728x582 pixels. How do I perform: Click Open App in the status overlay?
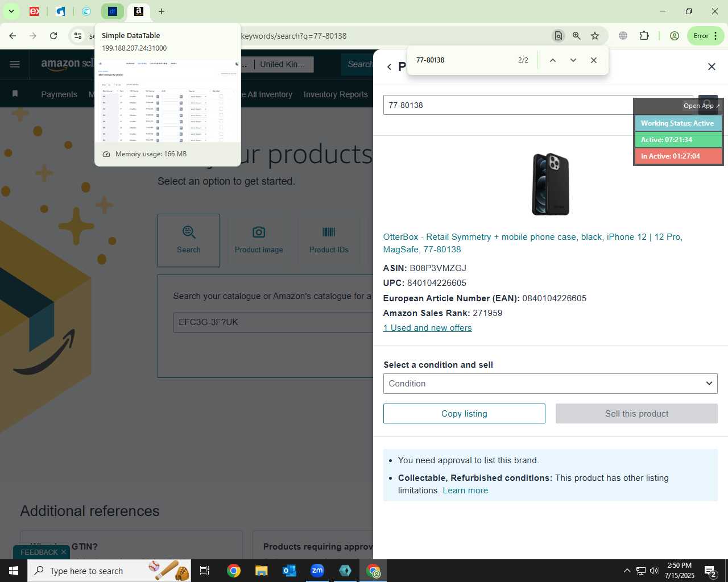[701, 106]
